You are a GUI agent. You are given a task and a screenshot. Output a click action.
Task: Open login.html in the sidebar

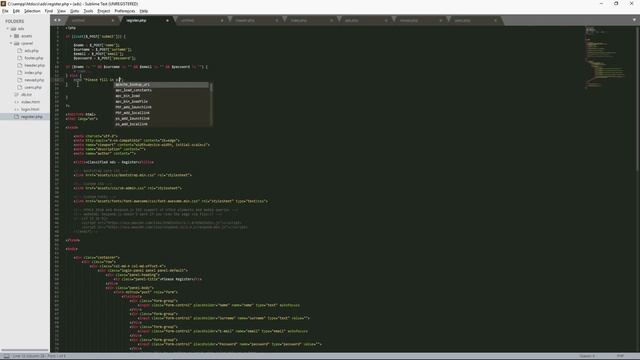[x=30, y=109]
